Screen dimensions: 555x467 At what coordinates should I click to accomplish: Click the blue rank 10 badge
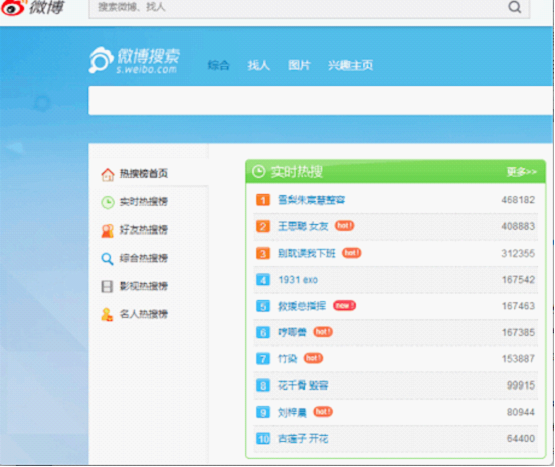[263, 439]
